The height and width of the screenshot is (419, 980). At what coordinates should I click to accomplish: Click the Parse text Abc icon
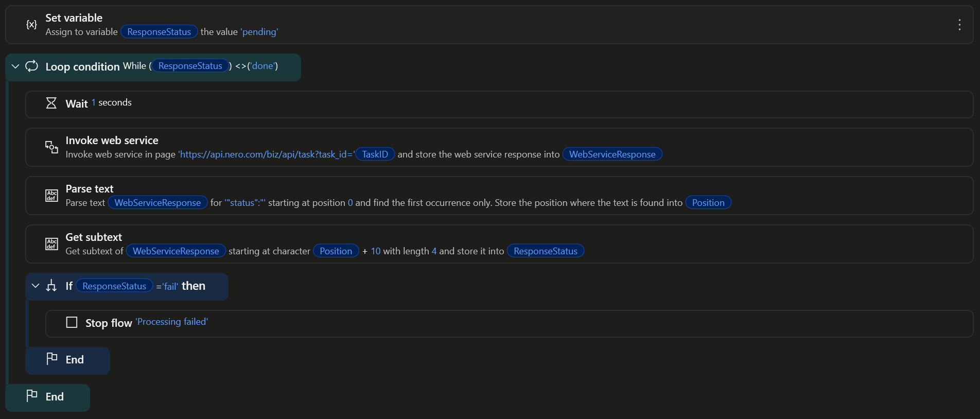click(51, 196)
